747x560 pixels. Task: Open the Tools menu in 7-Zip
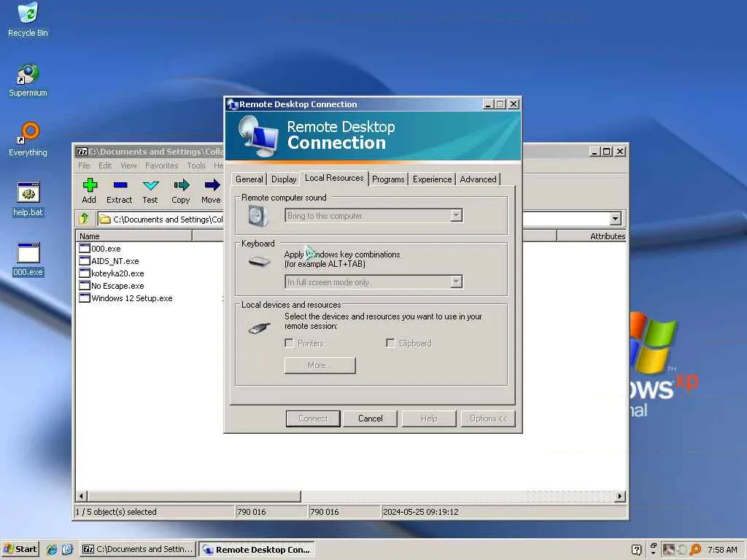point(196,166)
